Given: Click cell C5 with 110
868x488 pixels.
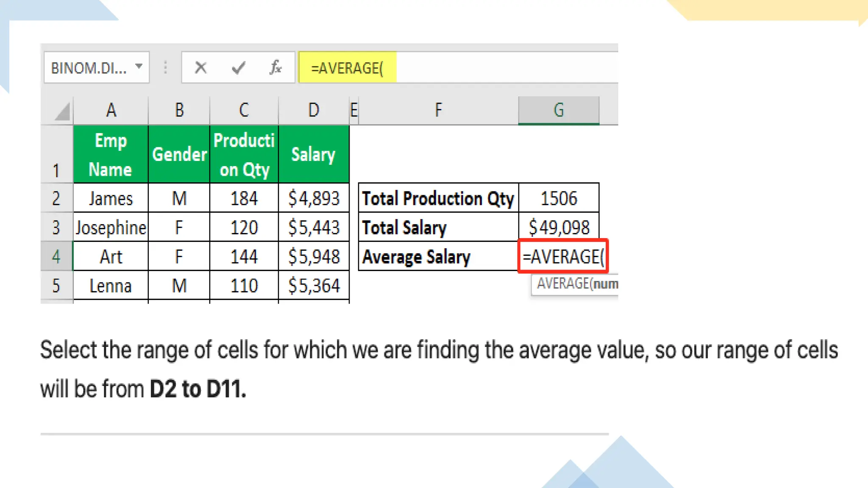Looking at the screenshot, I should click(244, 286).
